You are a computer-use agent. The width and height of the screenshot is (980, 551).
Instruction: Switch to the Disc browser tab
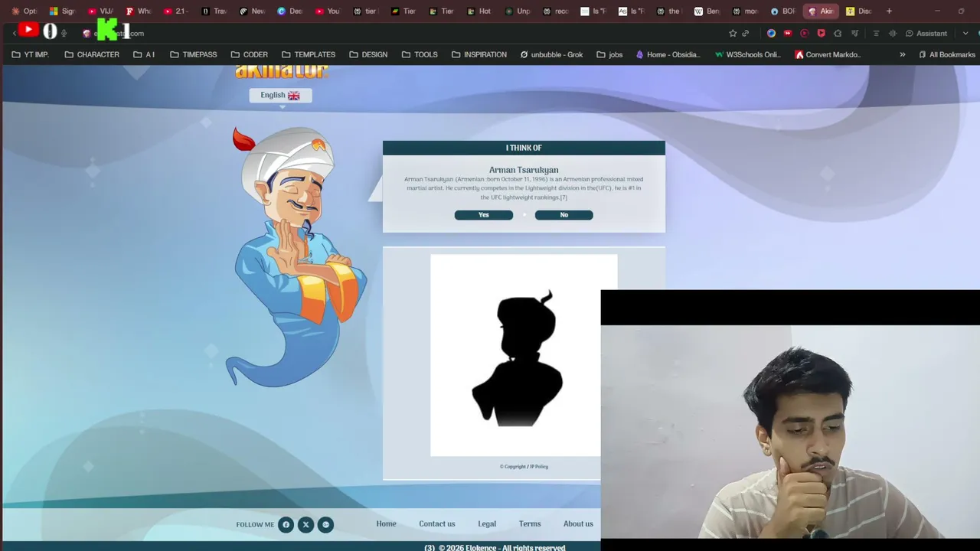point(860,11)
